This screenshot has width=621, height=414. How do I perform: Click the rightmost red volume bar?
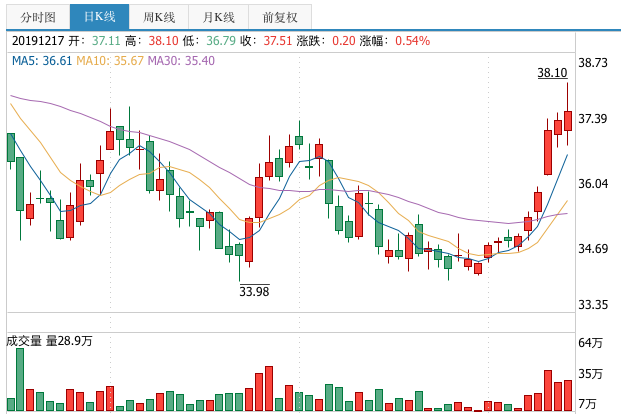pos(568,395)
